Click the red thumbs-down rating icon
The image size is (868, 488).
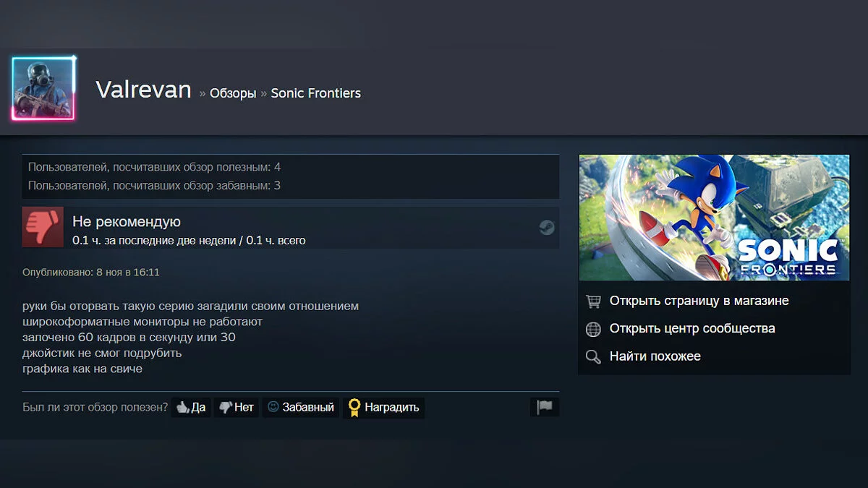click(x=43, y=227)
